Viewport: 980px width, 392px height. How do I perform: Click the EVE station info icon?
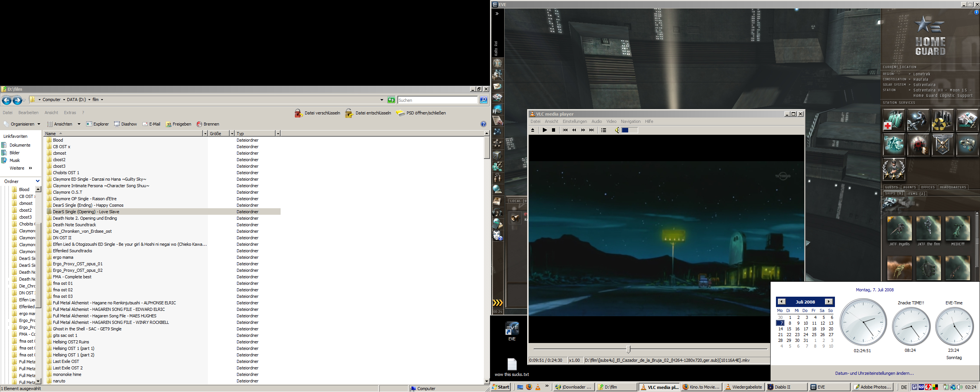pyautogui.click(x=976, y=12)
